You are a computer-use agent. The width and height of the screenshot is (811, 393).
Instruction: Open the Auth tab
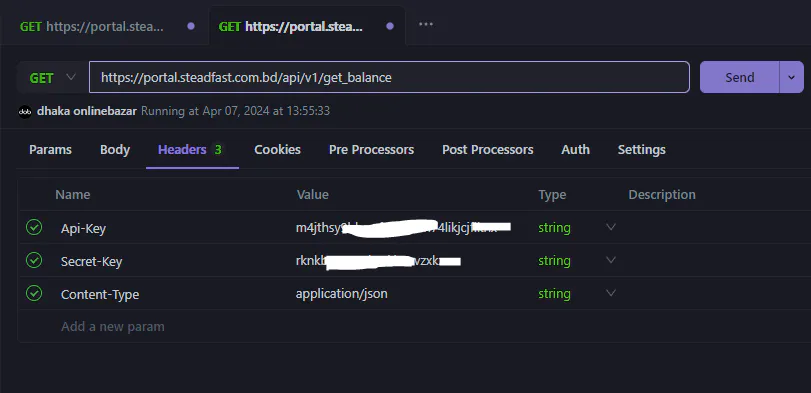pos(575,150)
